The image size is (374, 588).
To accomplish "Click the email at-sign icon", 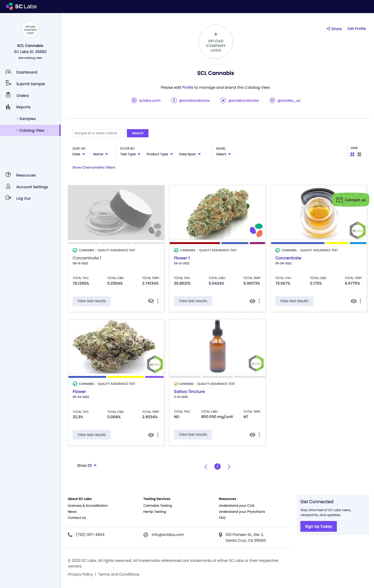I will (146, 535).
